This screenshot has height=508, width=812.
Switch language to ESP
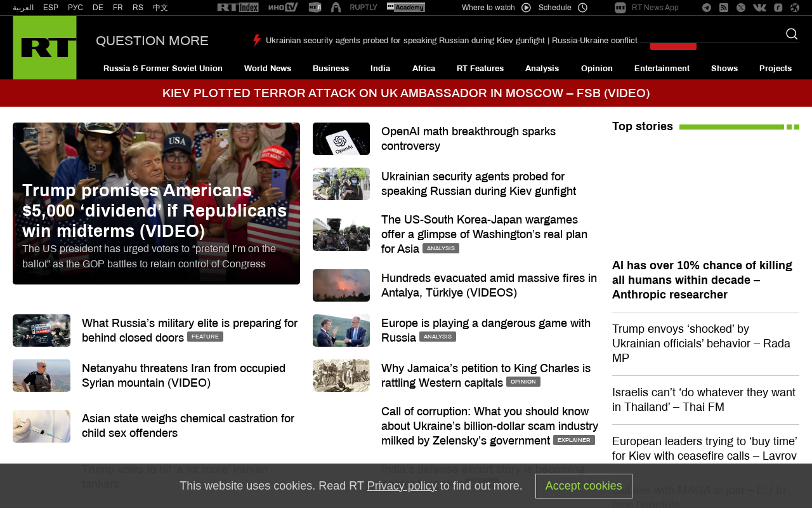coord(51,8)
